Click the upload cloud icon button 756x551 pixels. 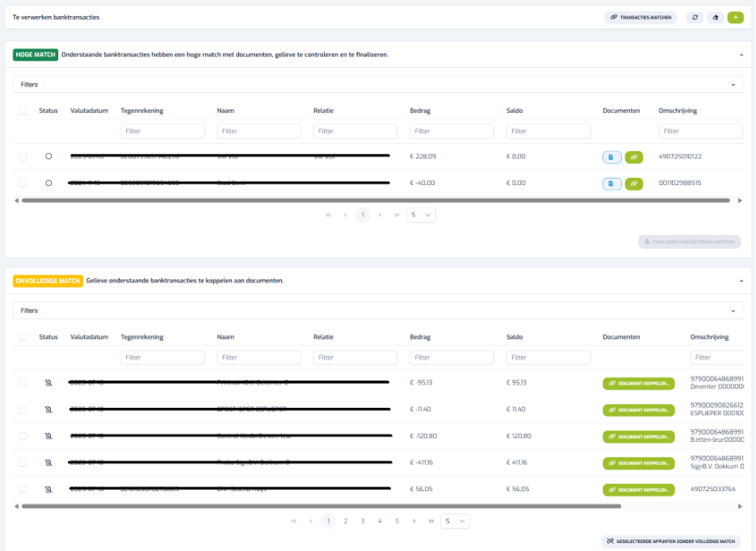pyautogui.click(x=716, y=17)
